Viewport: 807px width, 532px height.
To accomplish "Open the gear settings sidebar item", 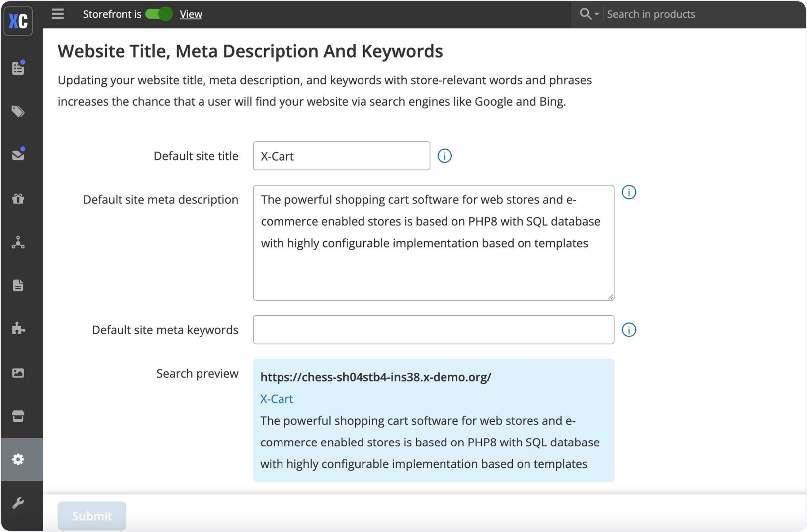I will pos(18,459).
